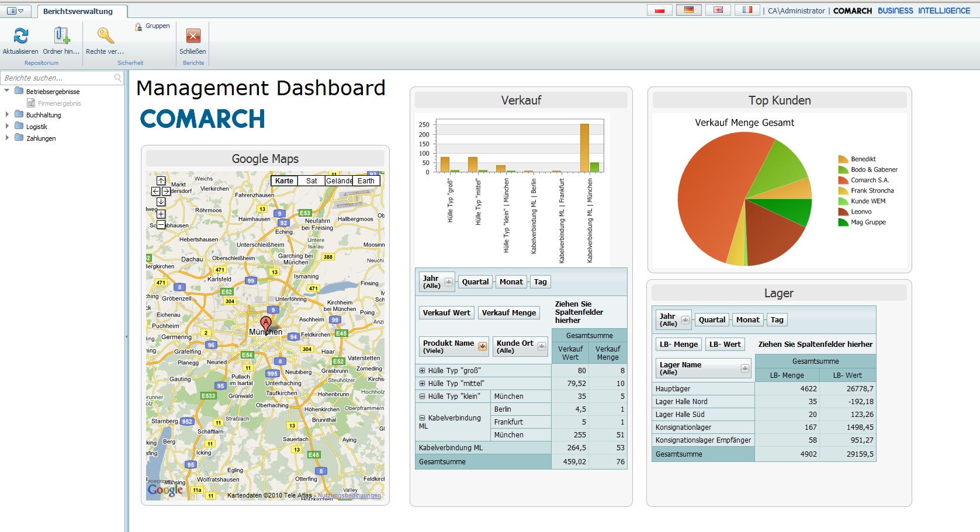Expand the Hülle Typ "groß" row
This screenshot has height=532, width=980.
click(x=422, y=371)
